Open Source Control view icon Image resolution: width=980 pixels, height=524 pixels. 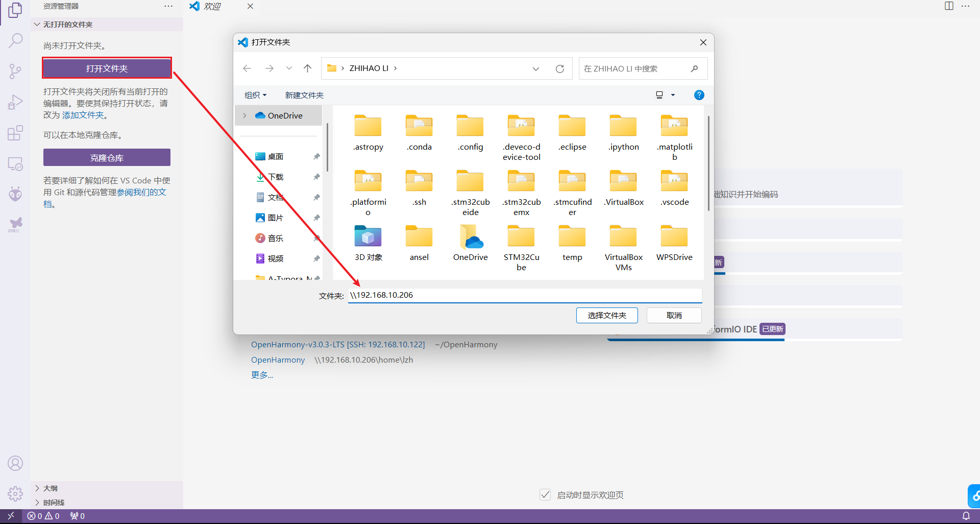[15, 71]
